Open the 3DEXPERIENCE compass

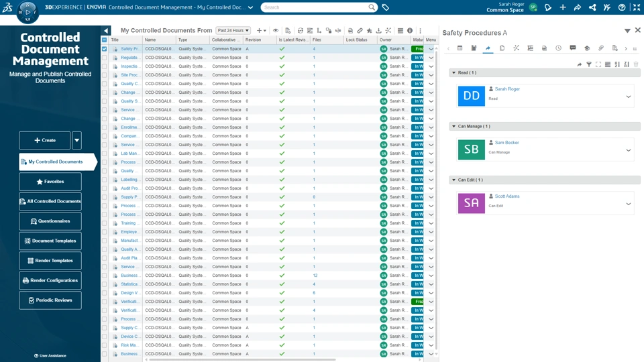tap(28, 11)
